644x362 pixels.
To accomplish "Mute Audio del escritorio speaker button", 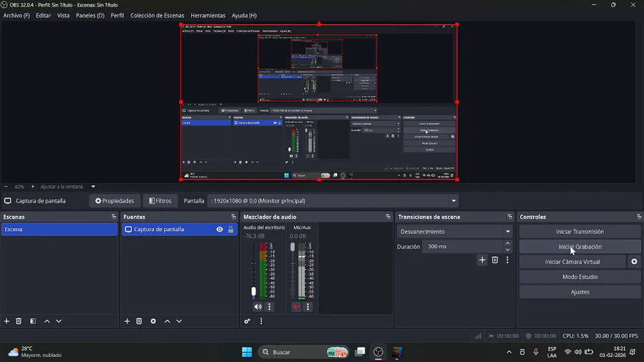I will tap(258, 307).
